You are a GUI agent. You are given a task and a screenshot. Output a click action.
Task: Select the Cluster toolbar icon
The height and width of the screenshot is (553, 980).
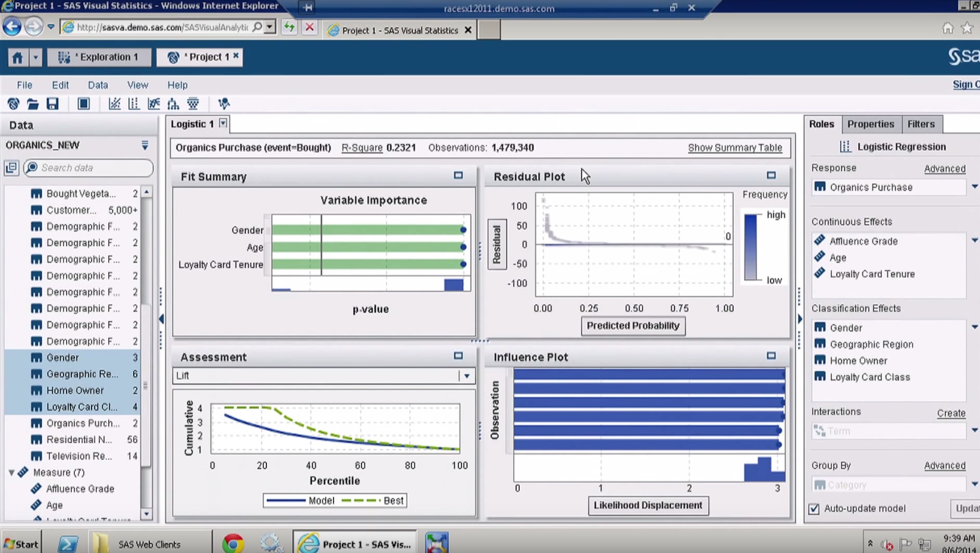(x=193, y=104)
